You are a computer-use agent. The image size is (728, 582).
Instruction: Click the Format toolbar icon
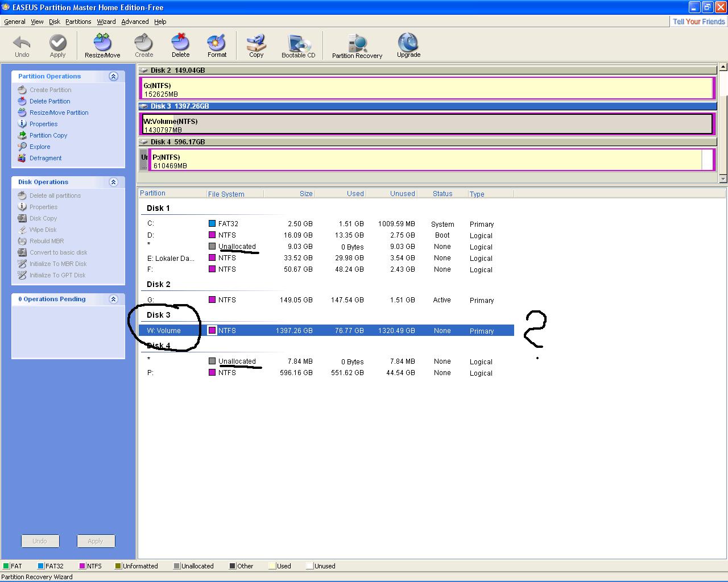(x=217, y=46)
